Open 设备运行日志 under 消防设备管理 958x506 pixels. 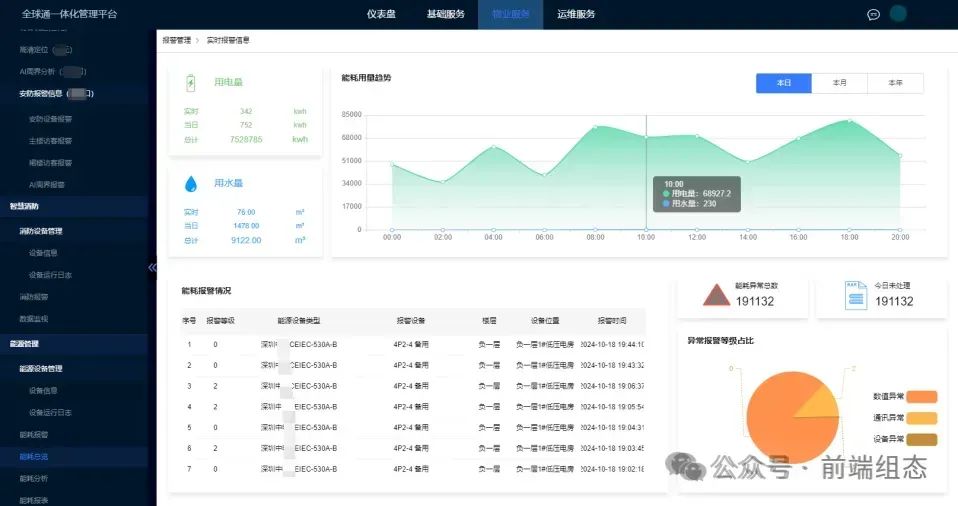pos(51,275)
